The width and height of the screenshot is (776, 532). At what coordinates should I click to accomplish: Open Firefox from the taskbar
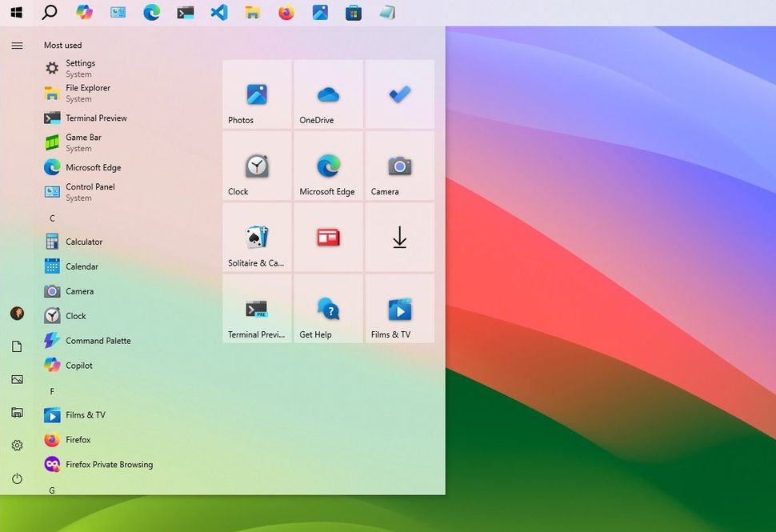(286, 12)
